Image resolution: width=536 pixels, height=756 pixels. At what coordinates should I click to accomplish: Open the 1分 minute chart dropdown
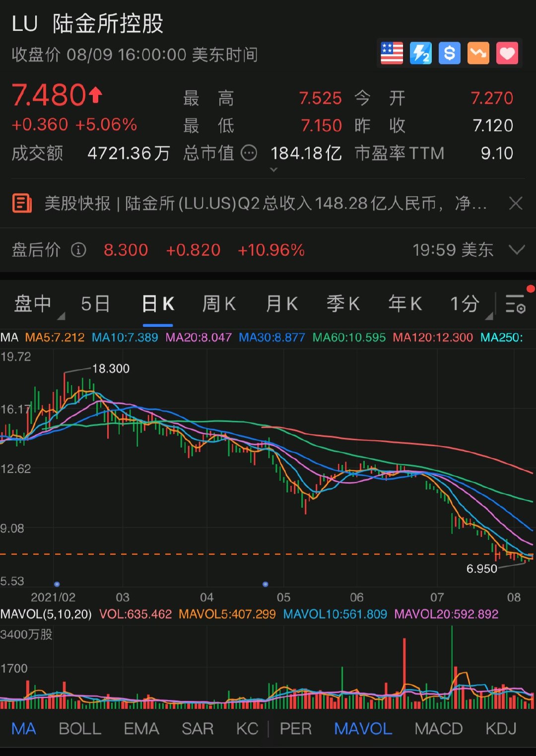click(465, 303)
